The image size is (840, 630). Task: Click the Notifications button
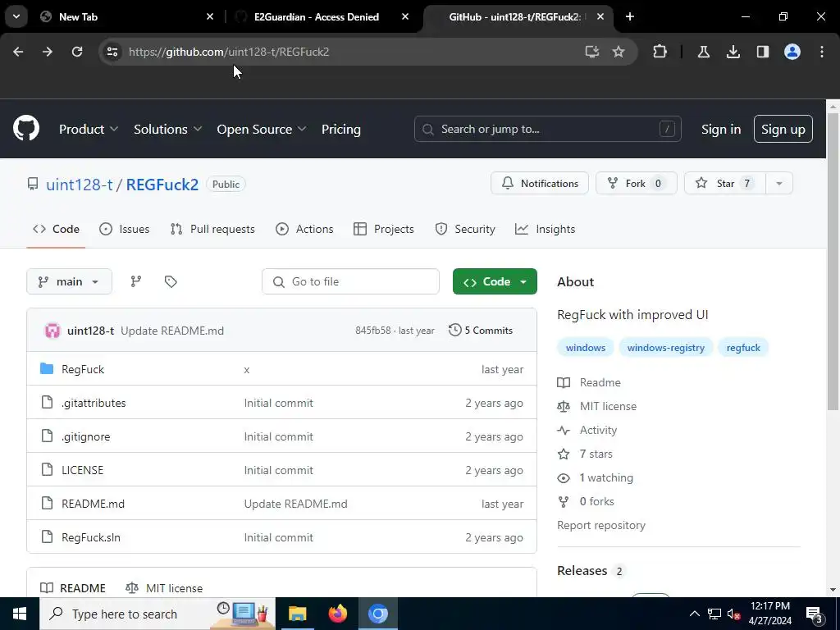click(540, 183)
